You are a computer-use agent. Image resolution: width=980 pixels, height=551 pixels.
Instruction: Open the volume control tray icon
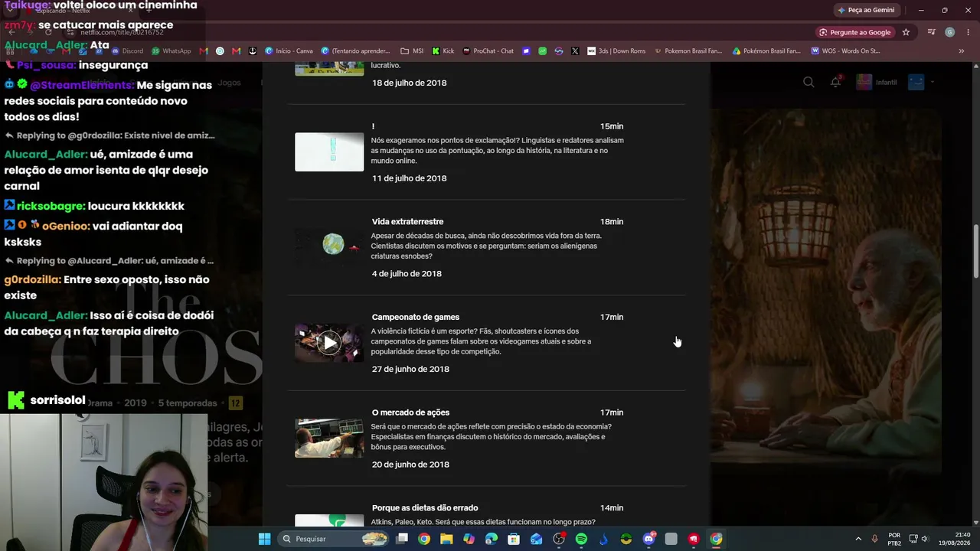click(x=925, y=539)
